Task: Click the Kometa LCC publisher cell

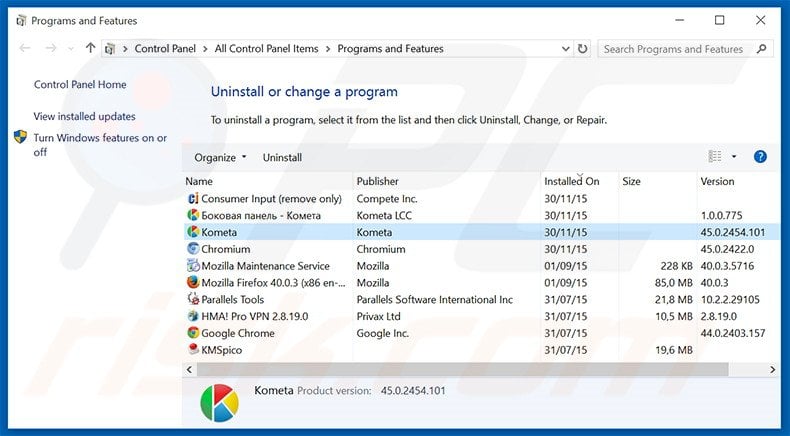Action: pyautogui.click(x=384, y=216)
